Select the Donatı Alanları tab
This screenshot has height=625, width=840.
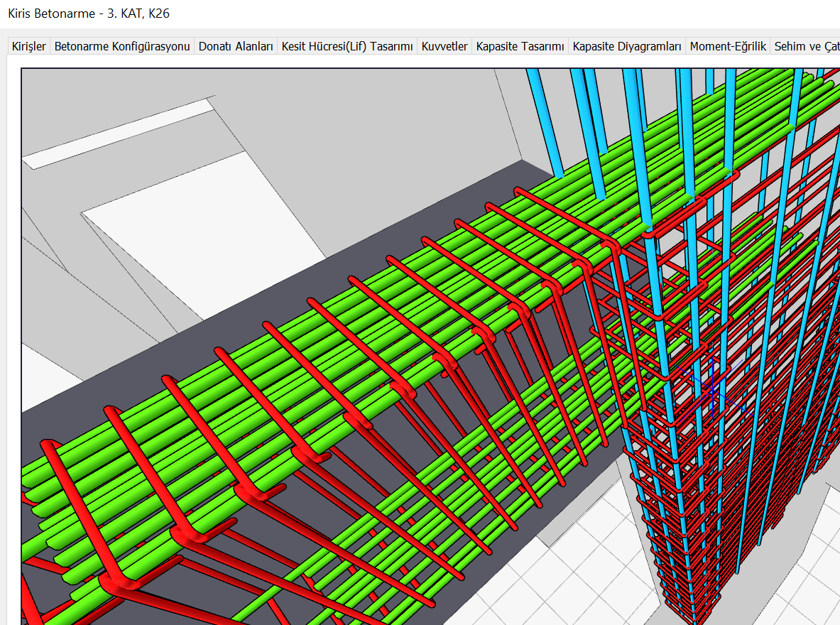(x=236, y=46)
